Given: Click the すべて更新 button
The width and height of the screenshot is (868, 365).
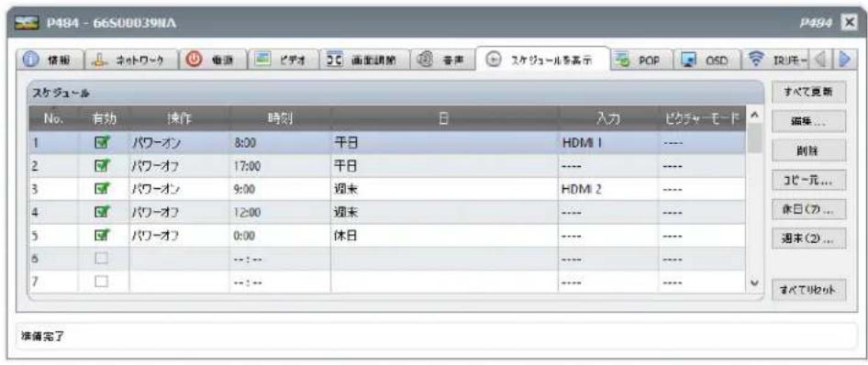Looking at the screenshot, I should coord(808,92).
